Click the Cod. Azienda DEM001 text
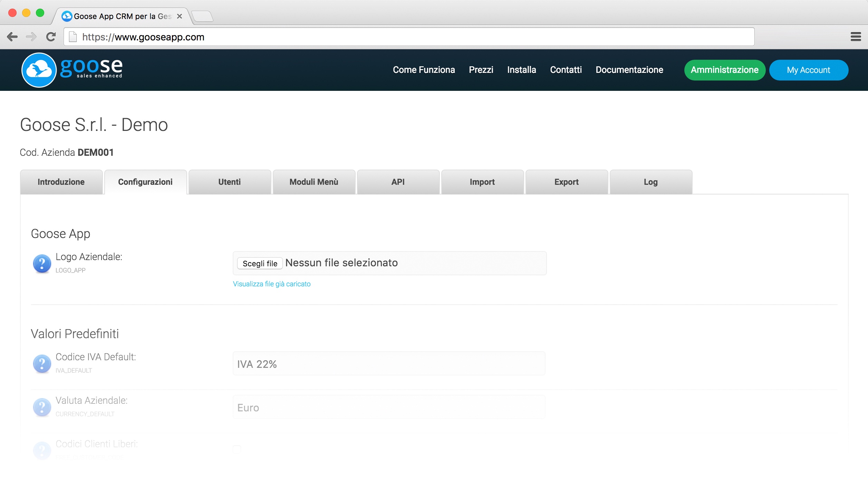868x477 pixels. tap(67, 152)
